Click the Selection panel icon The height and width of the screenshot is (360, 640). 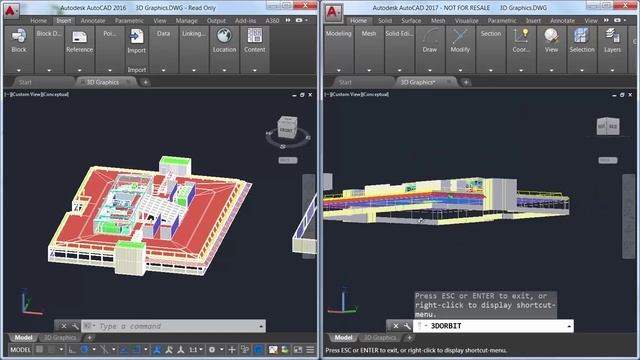pos(582,36)
